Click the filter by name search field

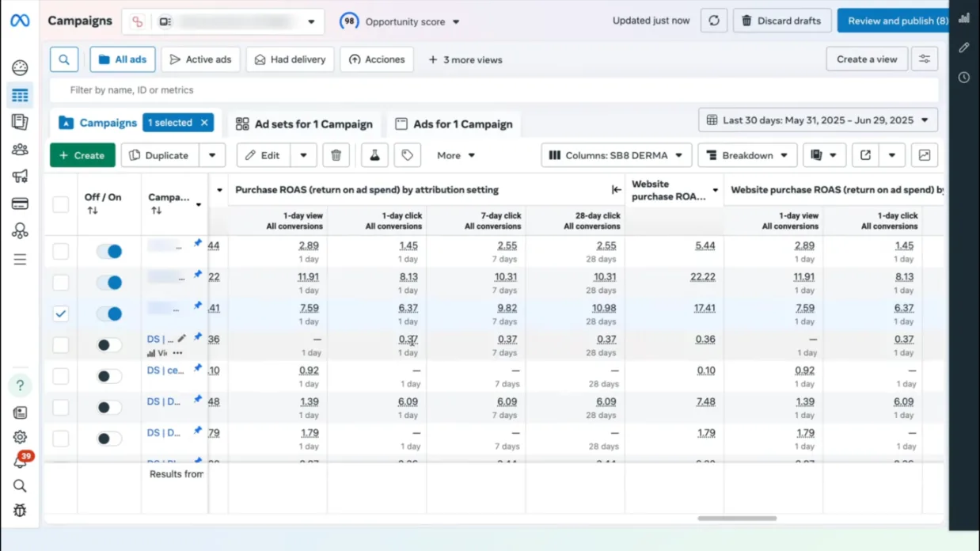494,90
